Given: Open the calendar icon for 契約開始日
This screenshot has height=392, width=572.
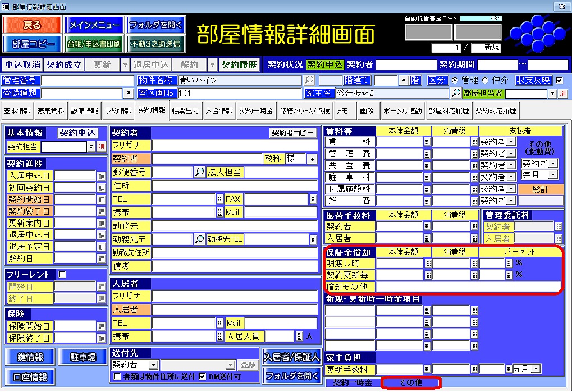Looking at the screenshot, I should point(102,200).
